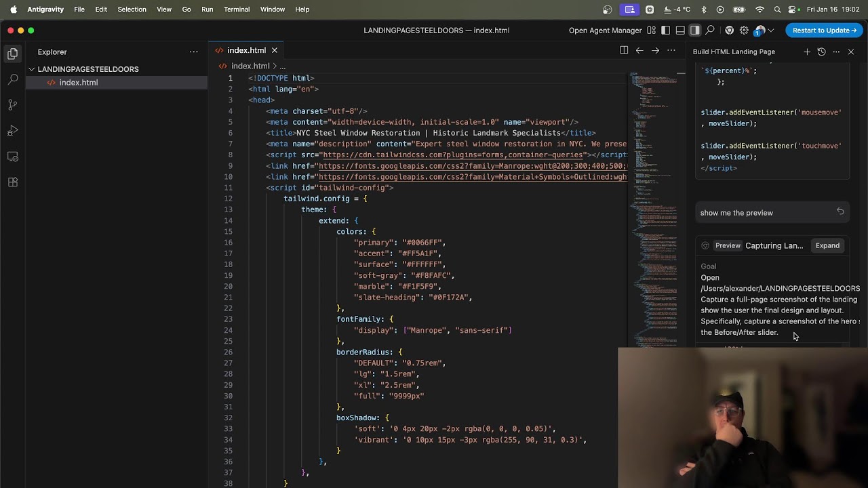The width and height of the screenshot is (868, 488).
Task: Open the Manrope fonts link on line 9
Action: tap(472, 166)
